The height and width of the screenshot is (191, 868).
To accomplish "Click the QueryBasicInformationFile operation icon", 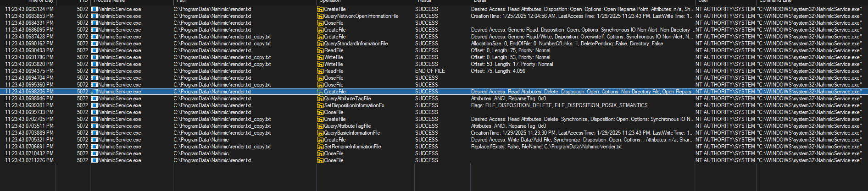I will click(320, 133).
